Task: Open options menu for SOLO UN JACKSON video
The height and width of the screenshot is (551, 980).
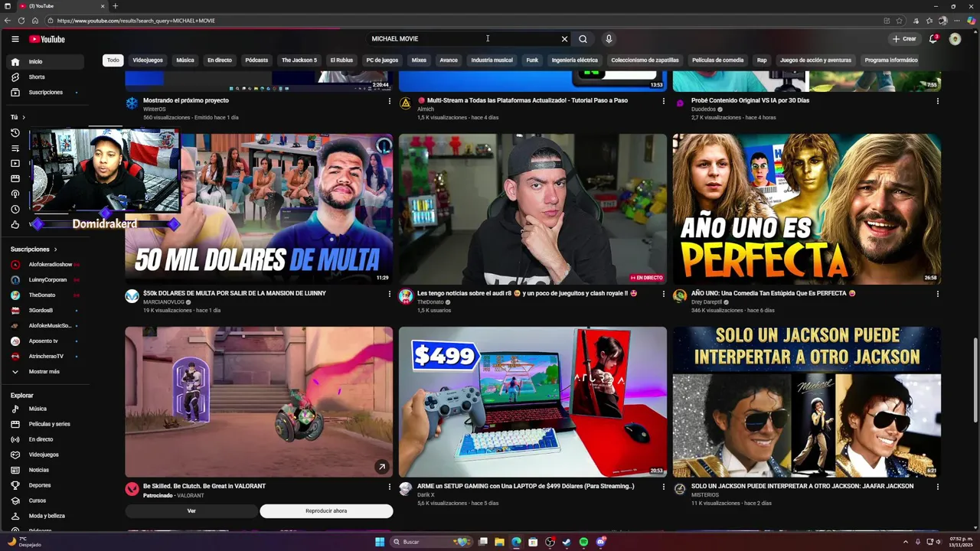Action: point(937,487)
